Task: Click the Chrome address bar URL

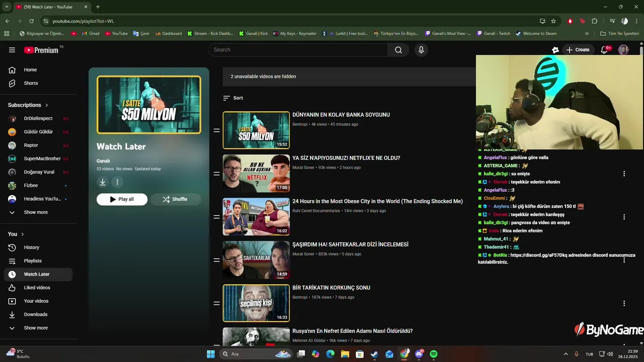Action: pyautogui.click(x=83, y=21)
